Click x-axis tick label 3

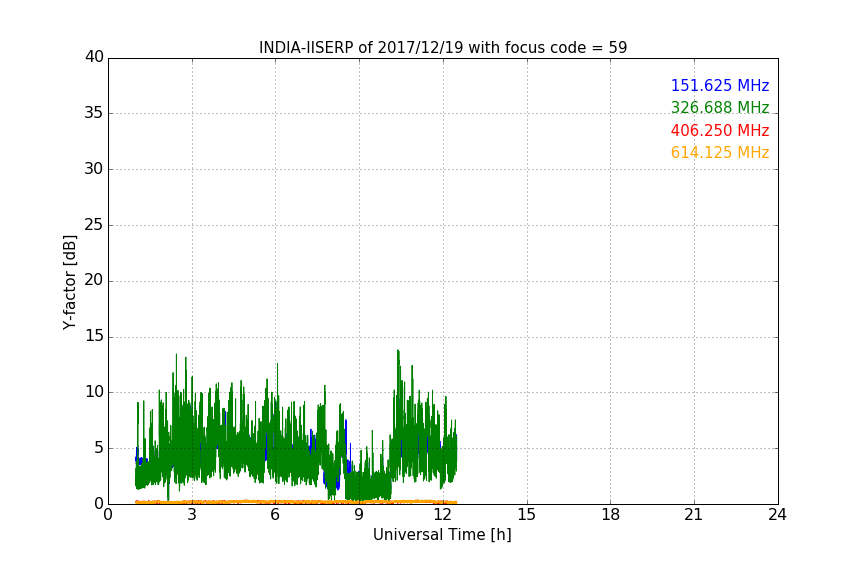tap(192, 515)
